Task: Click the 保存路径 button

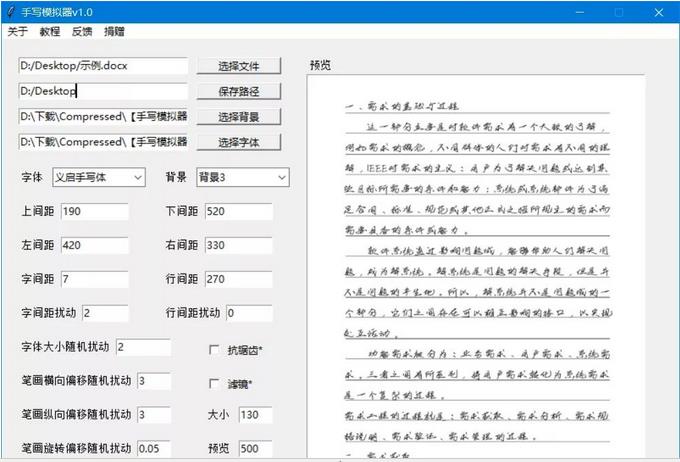Action: tap(239, 91)
